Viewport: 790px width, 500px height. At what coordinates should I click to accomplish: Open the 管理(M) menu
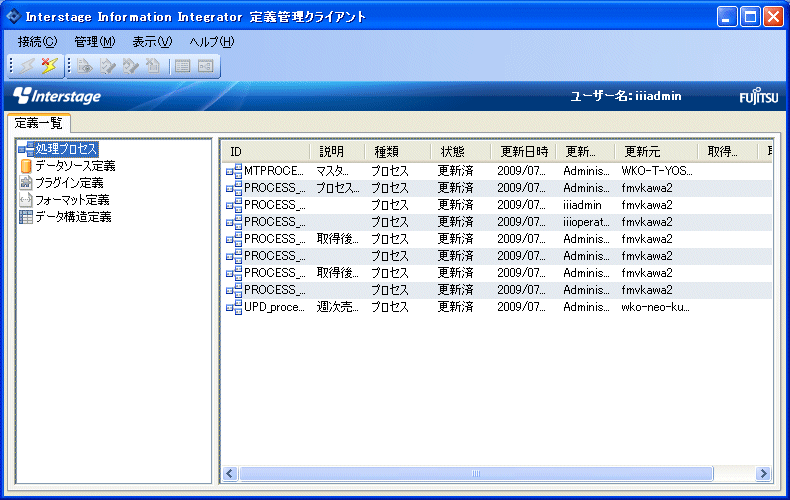pos(95,42)
